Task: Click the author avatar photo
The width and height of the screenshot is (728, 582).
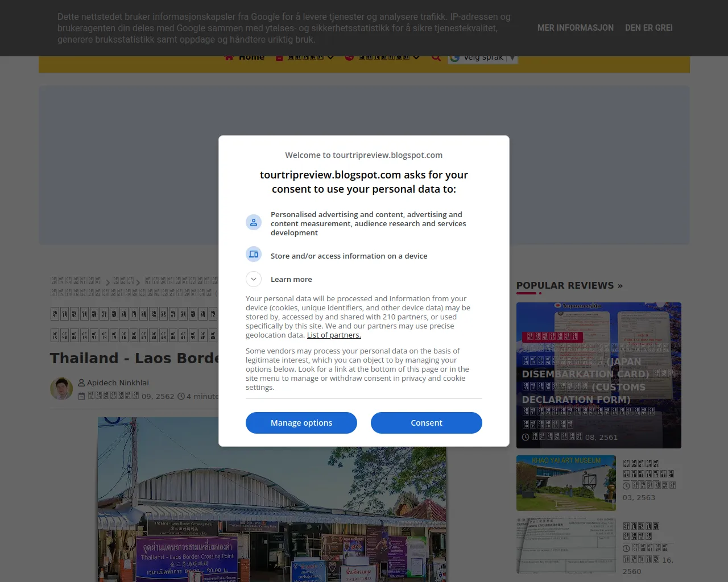Action: [x=61, y=389]
